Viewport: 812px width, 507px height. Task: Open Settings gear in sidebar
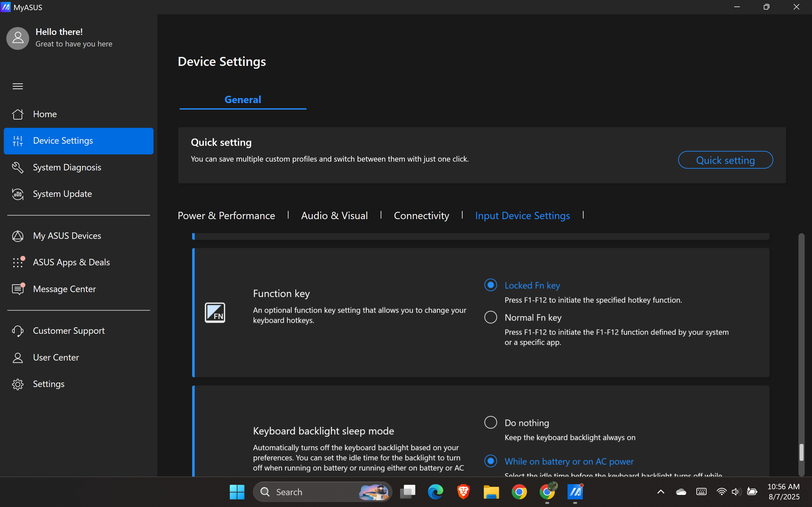[18, 384]
